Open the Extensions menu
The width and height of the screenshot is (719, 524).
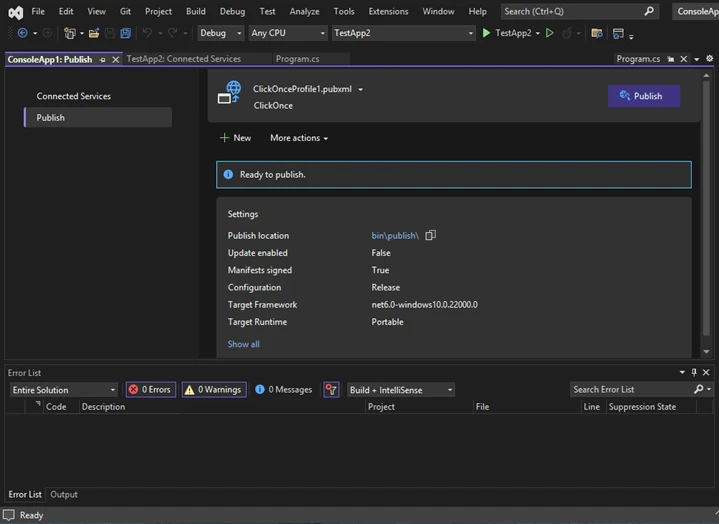(388, 11)
